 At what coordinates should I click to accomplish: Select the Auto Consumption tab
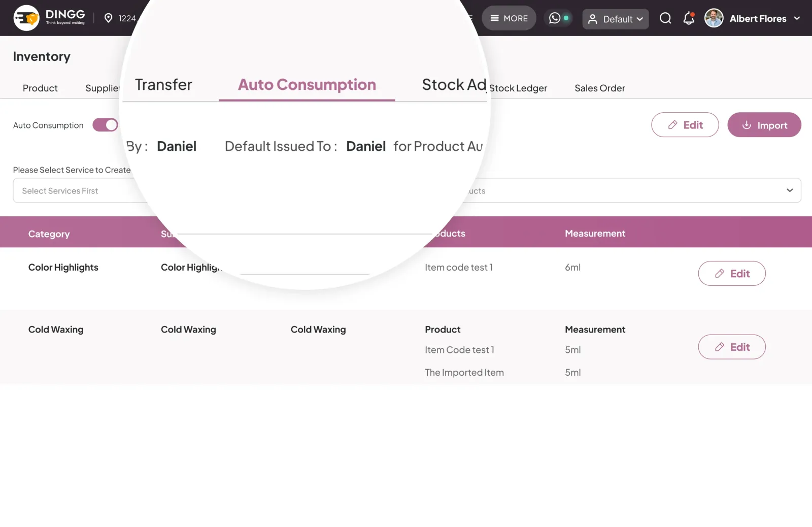coord(307,85)
